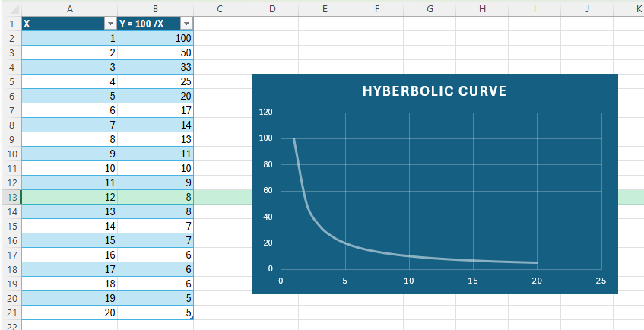Screen dimensions: 644x330
Task: Select cell A2 with X value 1
Action: coord(69,38)
